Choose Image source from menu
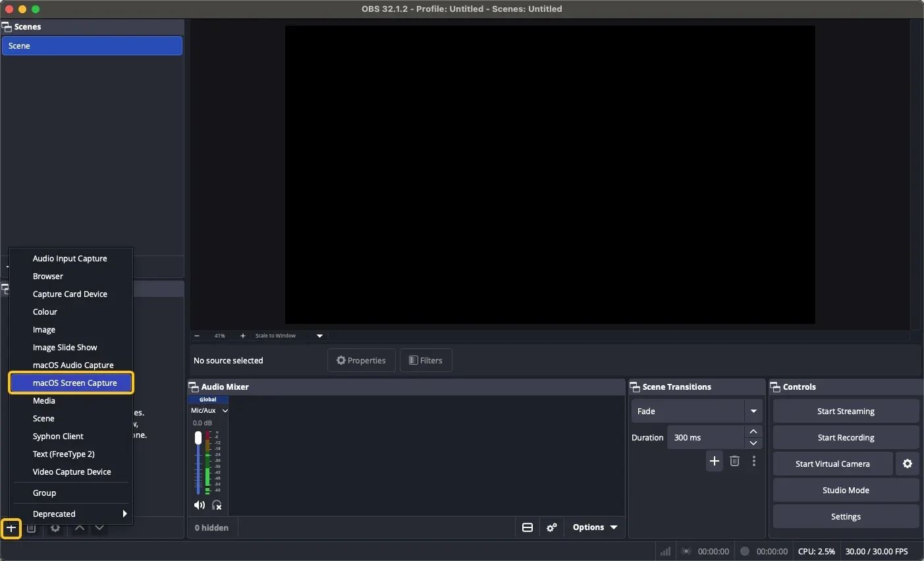 click(x=71, y=329)
